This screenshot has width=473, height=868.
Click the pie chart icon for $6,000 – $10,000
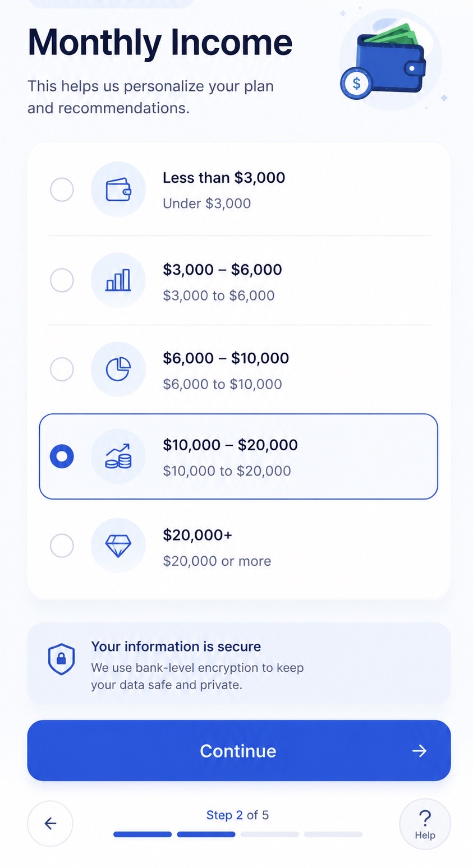click(x=118, y=370)
